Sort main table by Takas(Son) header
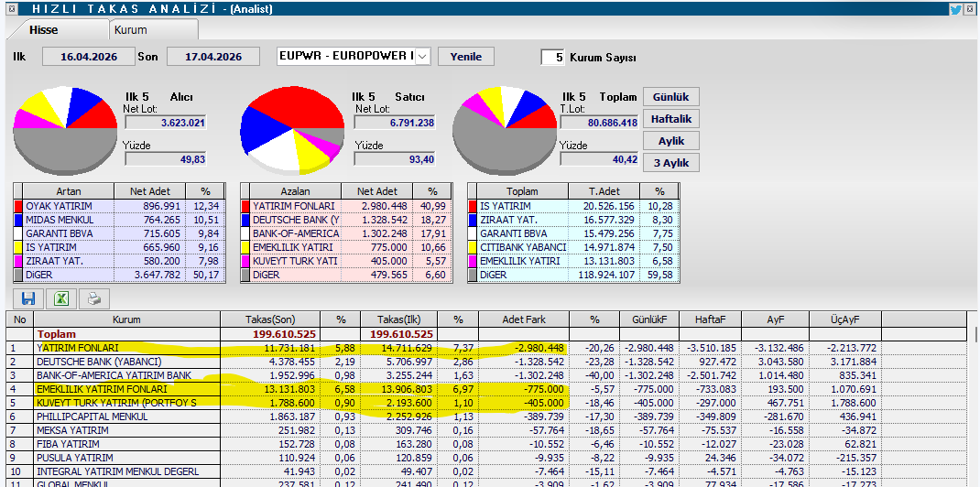 click(x=270, y=319)
